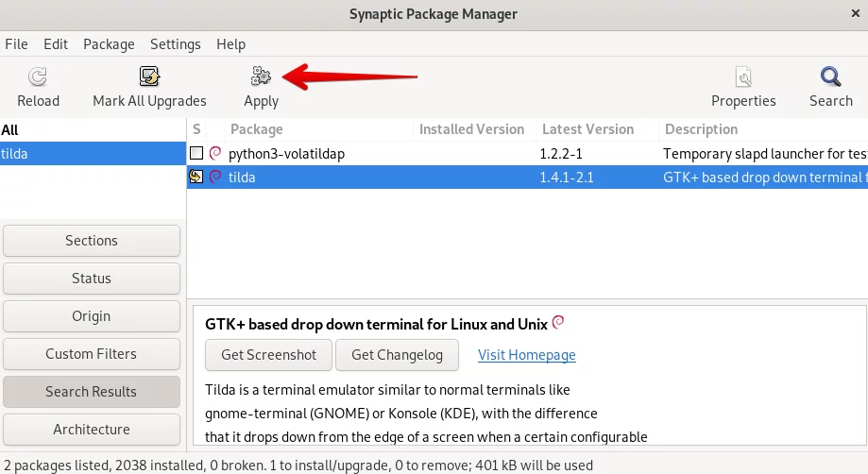Screen dimensions: 868x474
Task: Click version 1.4.1-2.1 in the tilda row
Action: pyautogui.click(x=567, y=178)
